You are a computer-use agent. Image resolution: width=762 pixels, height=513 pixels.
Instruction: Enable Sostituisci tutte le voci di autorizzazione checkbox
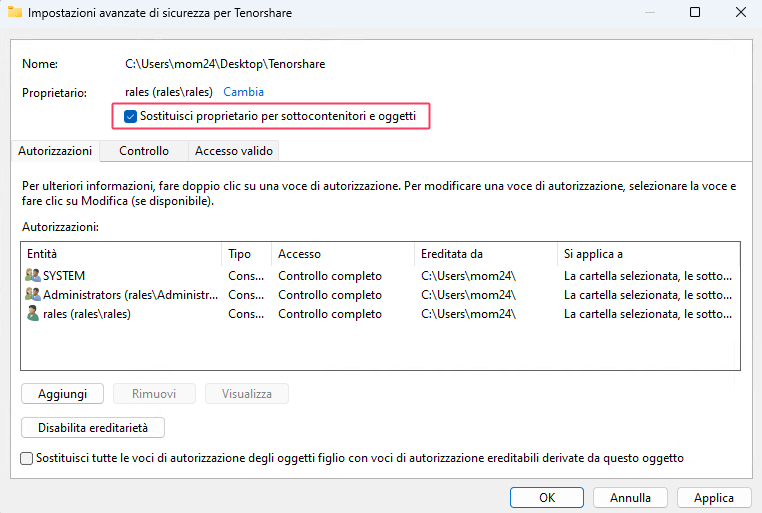click(27, 458)
